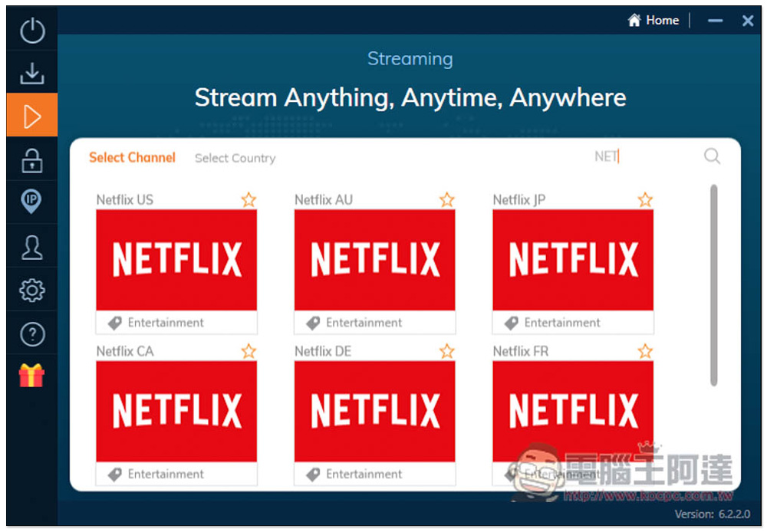Minimize the application window
Screen dimensions: 767x532
coord(715,21)
